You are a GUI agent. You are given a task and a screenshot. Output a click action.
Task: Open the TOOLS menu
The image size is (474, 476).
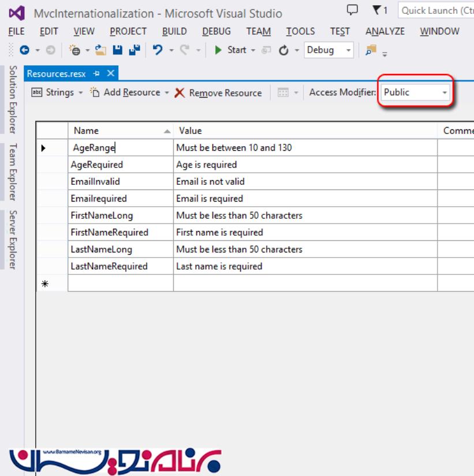pyautogui.click(x=300, y=31)
